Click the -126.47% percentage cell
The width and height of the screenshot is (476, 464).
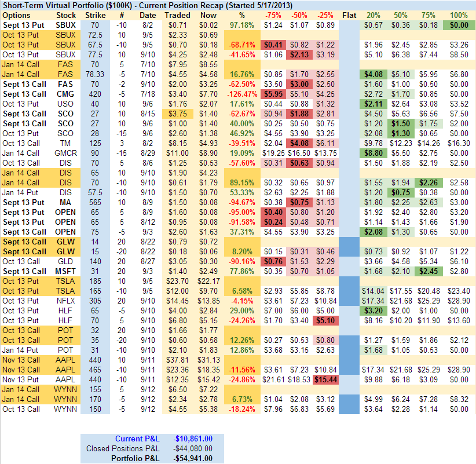241,94
